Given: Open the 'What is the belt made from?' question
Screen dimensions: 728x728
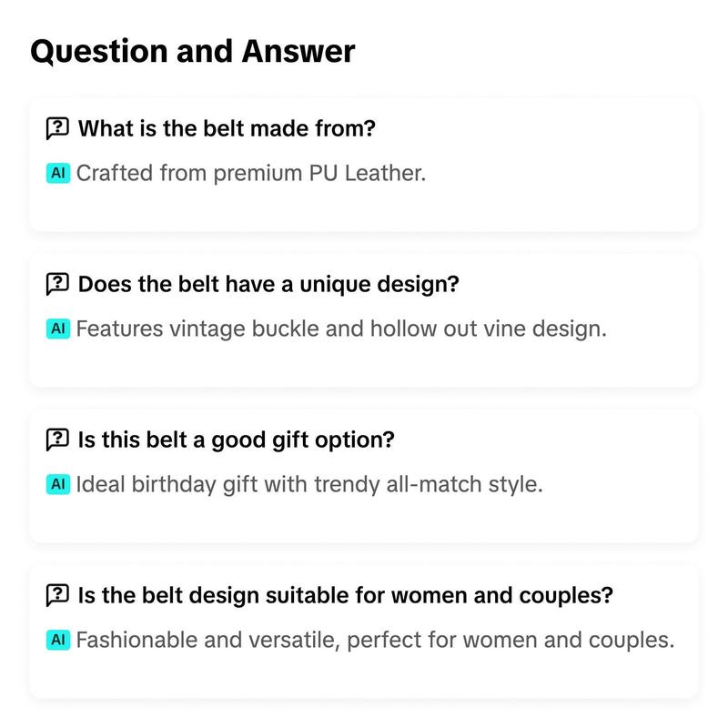Looking at the screenshot, I should (227, 128).
